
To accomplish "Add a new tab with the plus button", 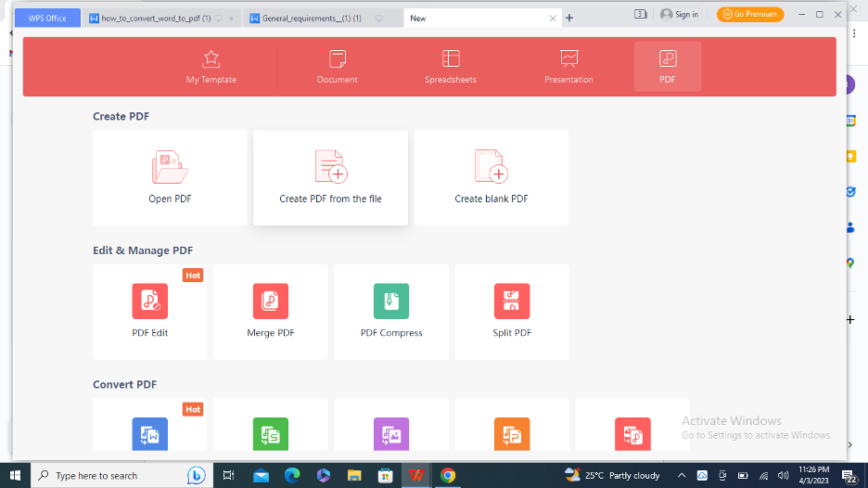I will [569, 19].
